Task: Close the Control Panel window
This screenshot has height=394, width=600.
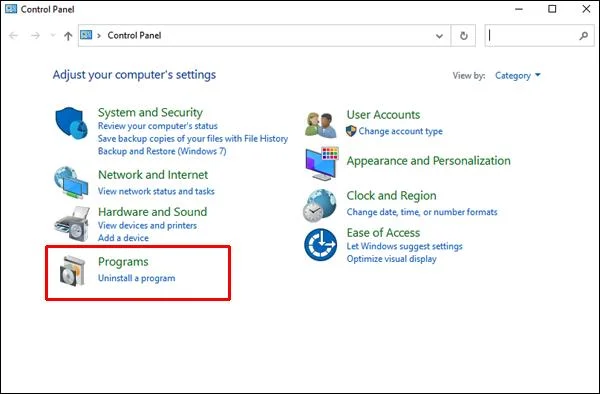Action: 586,9
